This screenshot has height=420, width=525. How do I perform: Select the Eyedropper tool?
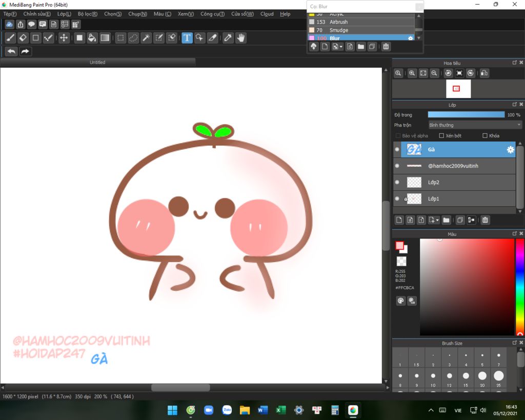click(228, 38)
